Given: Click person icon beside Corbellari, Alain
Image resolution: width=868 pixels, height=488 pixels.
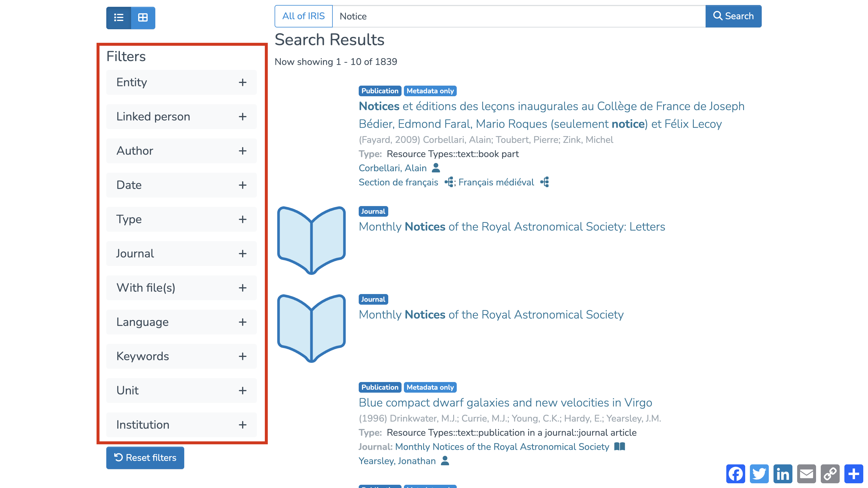Looking at the screenshot, I should (x=436, y=167).
